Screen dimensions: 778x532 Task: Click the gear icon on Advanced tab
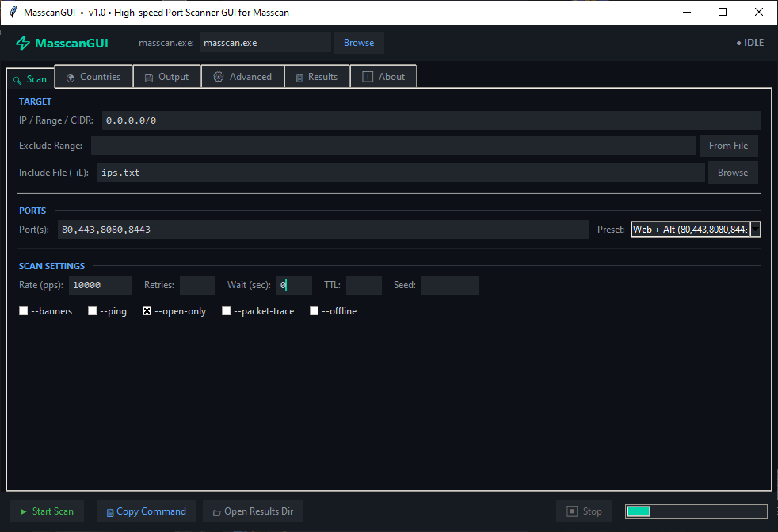(219, 76)
